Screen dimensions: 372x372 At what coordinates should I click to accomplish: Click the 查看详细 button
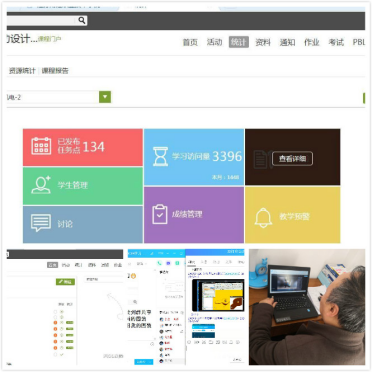coord(292,159)
